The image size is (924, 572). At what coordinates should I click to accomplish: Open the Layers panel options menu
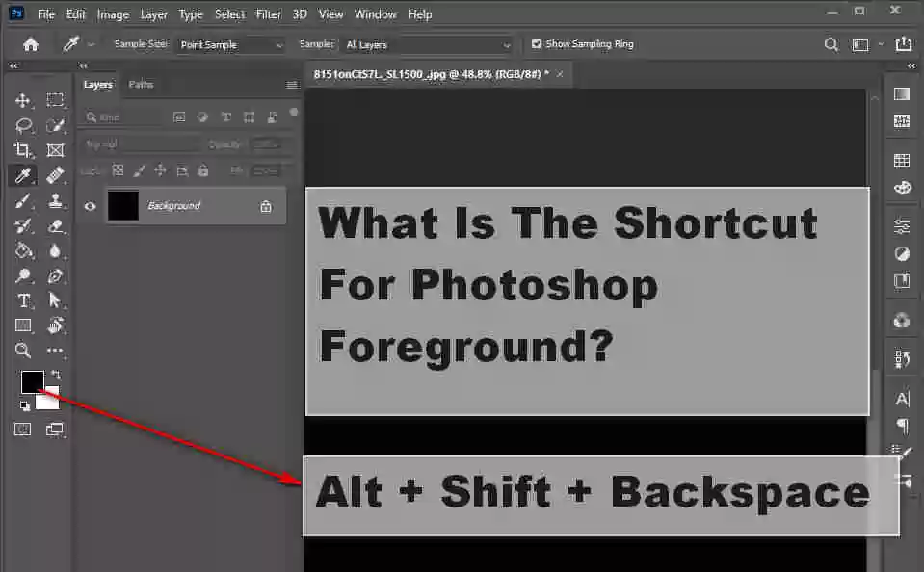[x=292, y=85]
